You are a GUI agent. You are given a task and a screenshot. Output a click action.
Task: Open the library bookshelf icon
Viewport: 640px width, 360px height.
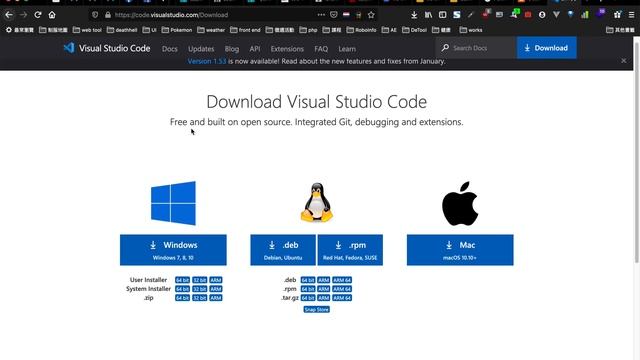pyautogui.click(x=428, y=15)
